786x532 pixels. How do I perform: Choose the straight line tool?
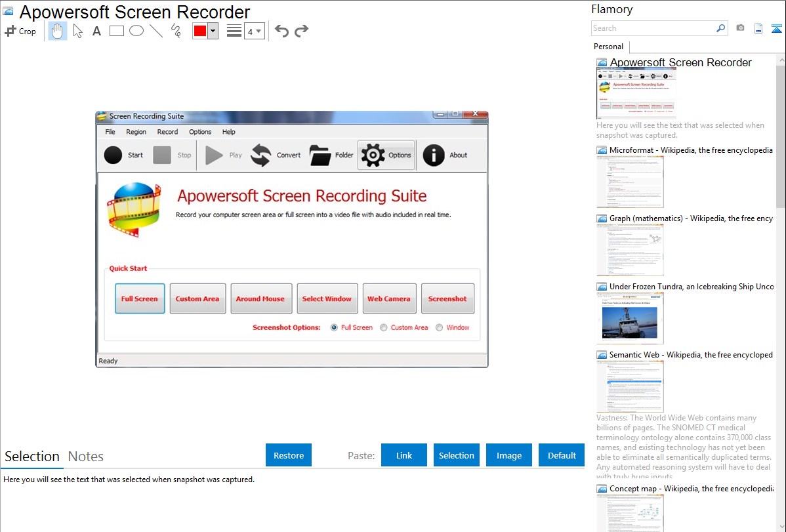pyautogui.click(x=156, y=31)
